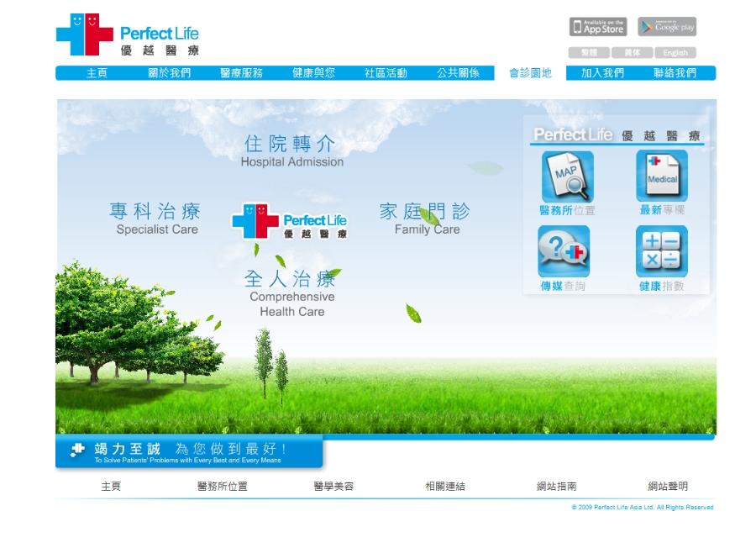Open footer link 網站聲明
Image resolution: width=756 pixels, height=548 pixels.
point(668,487)
